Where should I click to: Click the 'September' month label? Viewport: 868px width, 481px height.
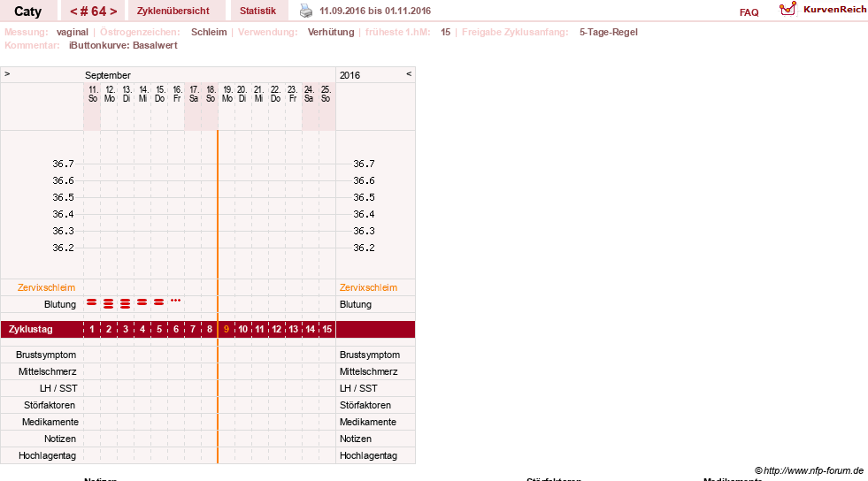[x=108, y=75]
